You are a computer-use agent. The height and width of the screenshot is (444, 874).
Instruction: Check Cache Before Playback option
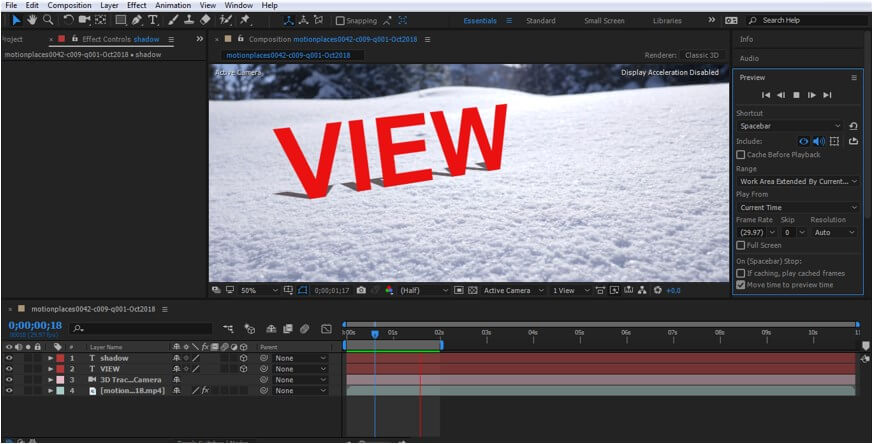point(740,155)
